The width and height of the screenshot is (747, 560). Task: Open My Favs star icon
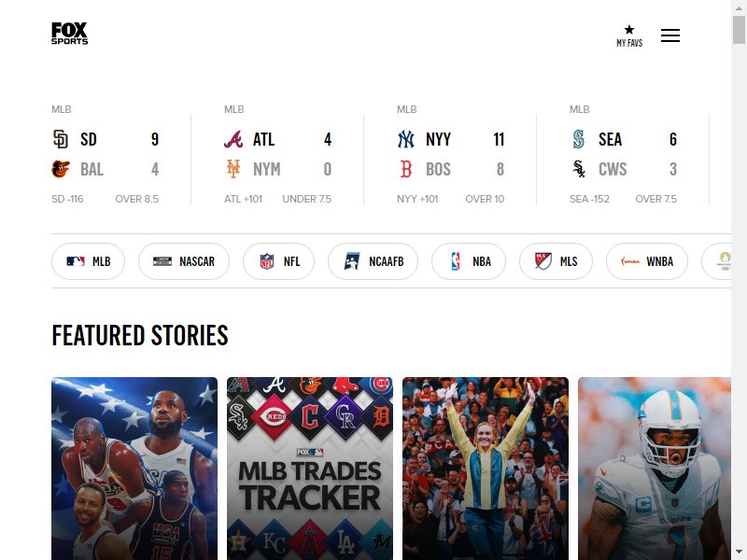629,30
